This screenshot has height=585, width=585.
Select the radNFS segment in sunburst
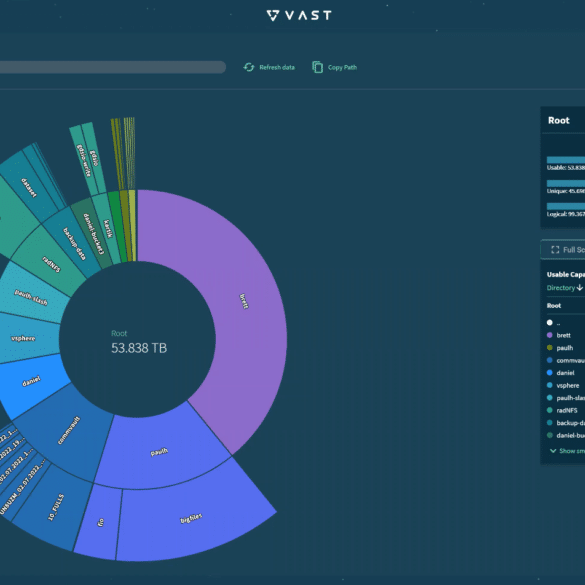[50, 263]
